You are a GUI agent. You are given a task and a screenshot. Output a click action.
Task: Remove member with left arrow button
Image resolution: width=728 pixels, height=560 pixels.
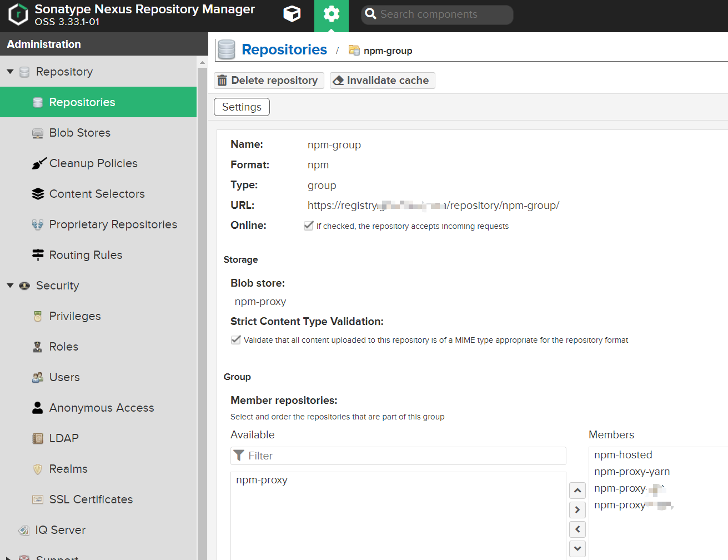[578, 529]
